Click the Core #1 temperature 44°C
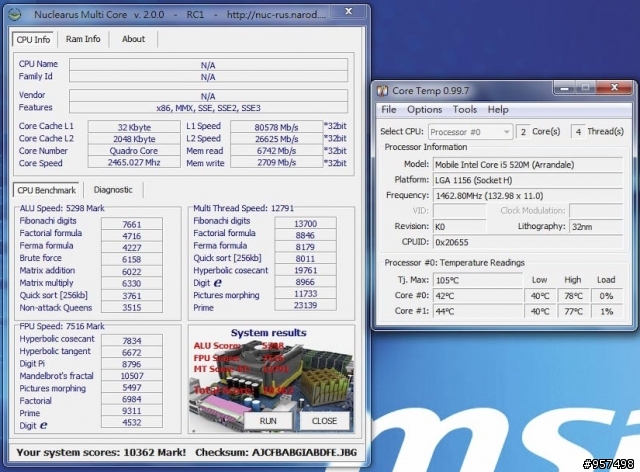The height and width of the screenshot is (472, 640). (x=478, y=311)
